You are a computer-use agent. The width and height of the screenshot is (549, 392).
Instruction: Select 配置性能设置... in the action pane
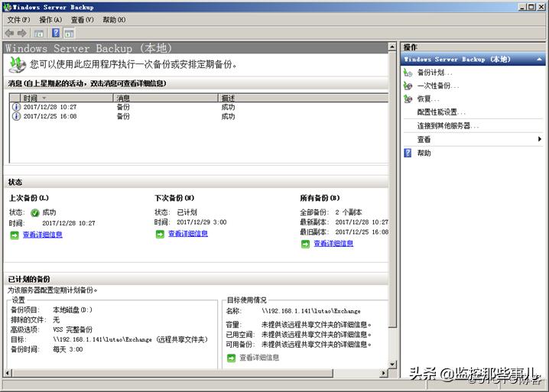[x=441, y=112]
